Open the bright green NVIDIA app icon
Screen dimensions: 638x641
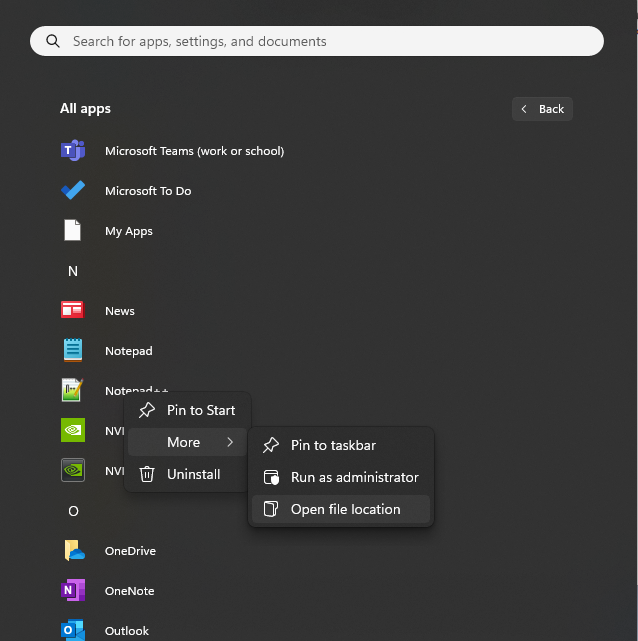[73, 430]
